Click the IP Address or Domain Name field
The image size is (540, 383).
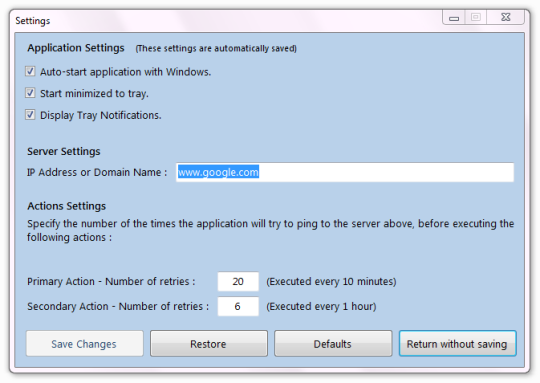(x=345, y=172)
